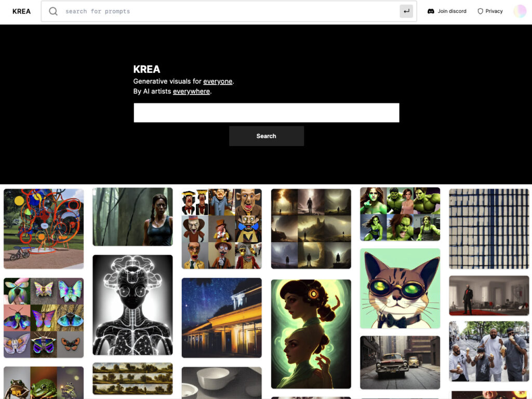
Task: Open the frogs collage image
Action: point(44,383)
